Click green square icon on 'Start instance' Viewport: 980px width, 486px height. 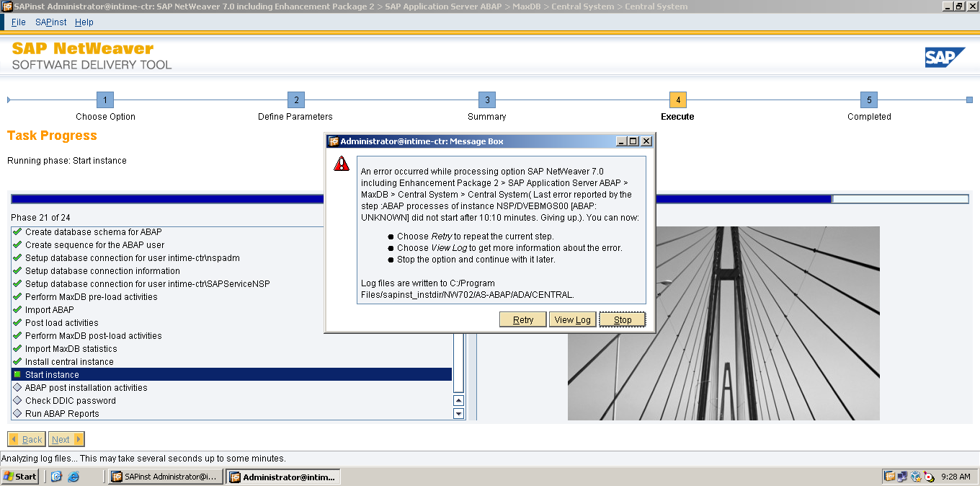tap(17, 374)
